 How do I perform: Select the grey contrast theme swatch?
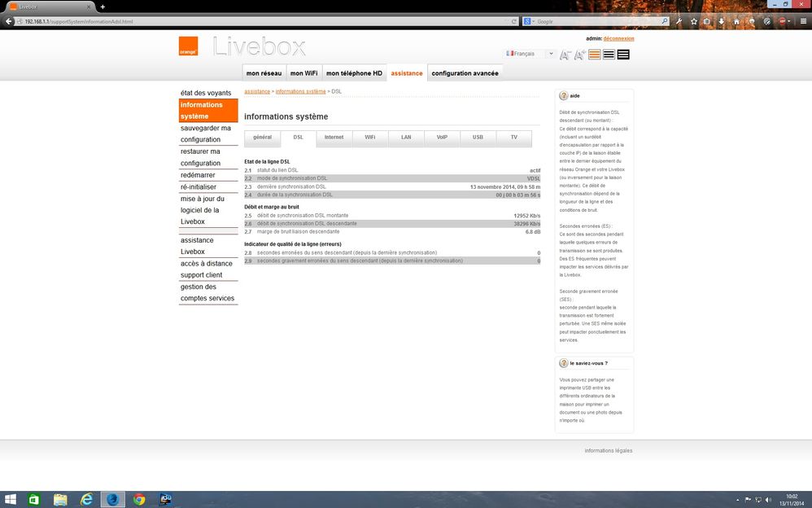tap(609, 55)
